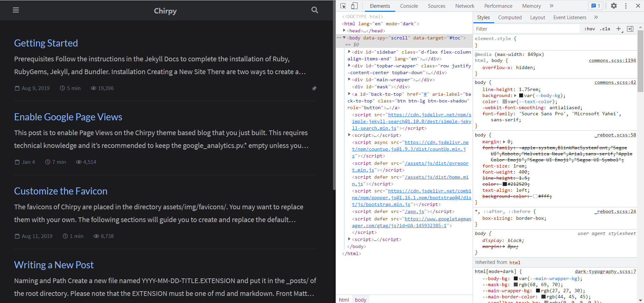Open DevTools settings gear
The image size is (644, 303).
pos(614,6)
